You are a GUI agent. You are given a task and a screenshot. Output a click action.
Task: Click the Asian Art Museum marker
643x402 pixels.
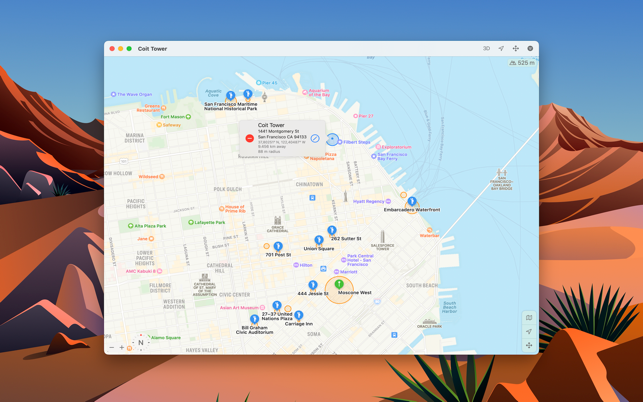(262, 307)
